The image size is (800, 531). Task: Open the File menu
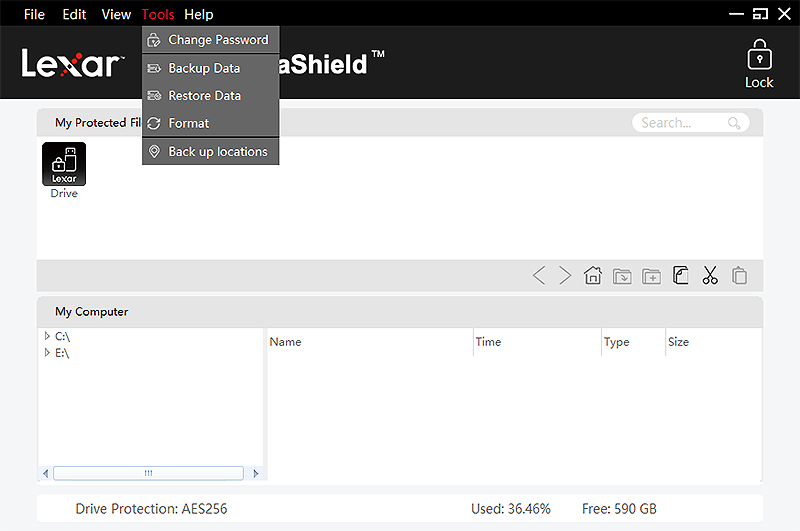pyautogui.click(x=34, y=14)
